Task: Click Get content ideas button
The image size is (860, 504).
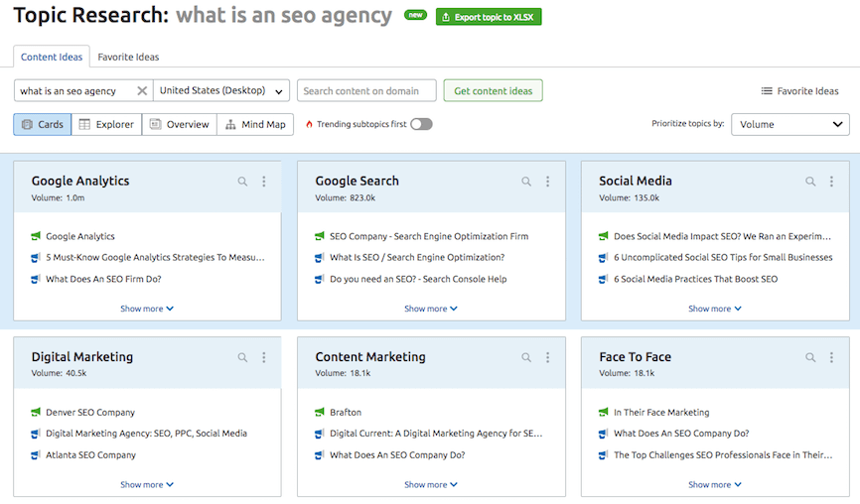Action: coord(494,91)
